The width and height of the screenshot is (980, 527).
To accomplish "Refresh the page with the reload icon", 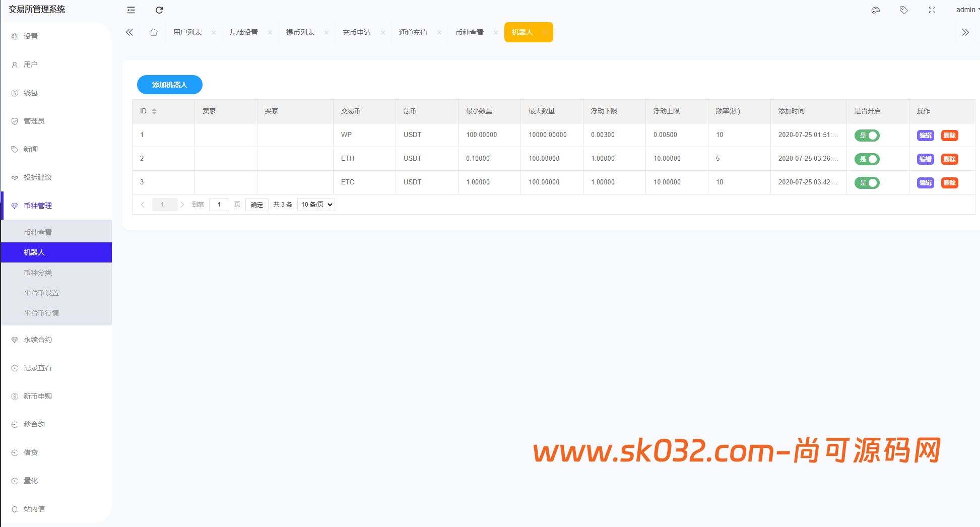I will [159, 10].
